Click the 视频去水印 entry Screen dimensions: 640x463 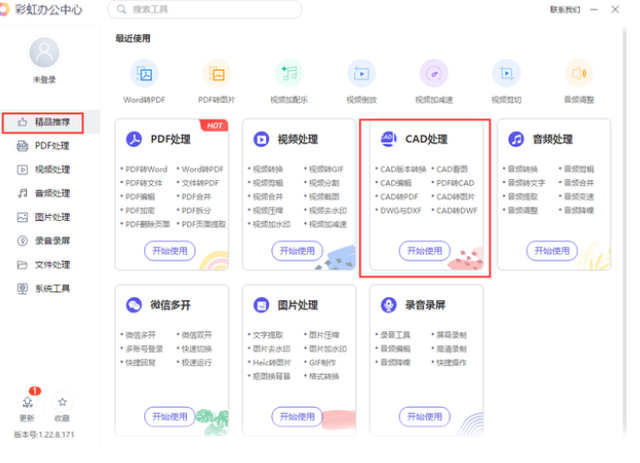click(328, 211)
